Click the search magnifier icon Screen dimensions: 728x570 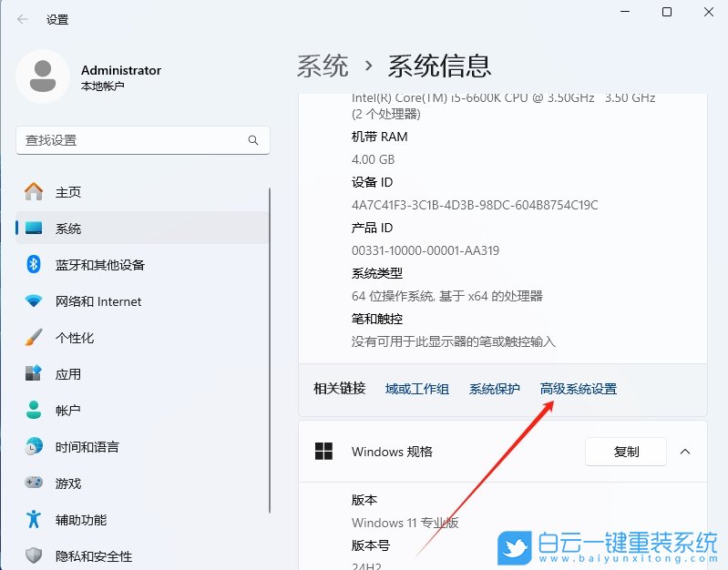point(253,140)
